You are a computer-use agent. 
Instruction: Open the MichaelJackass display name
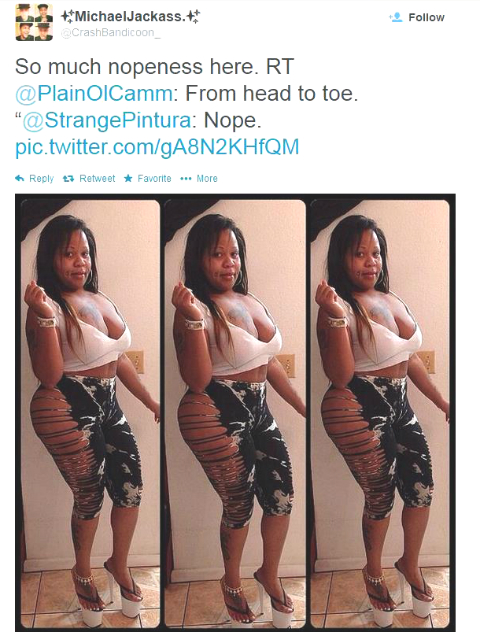point(130,17)
